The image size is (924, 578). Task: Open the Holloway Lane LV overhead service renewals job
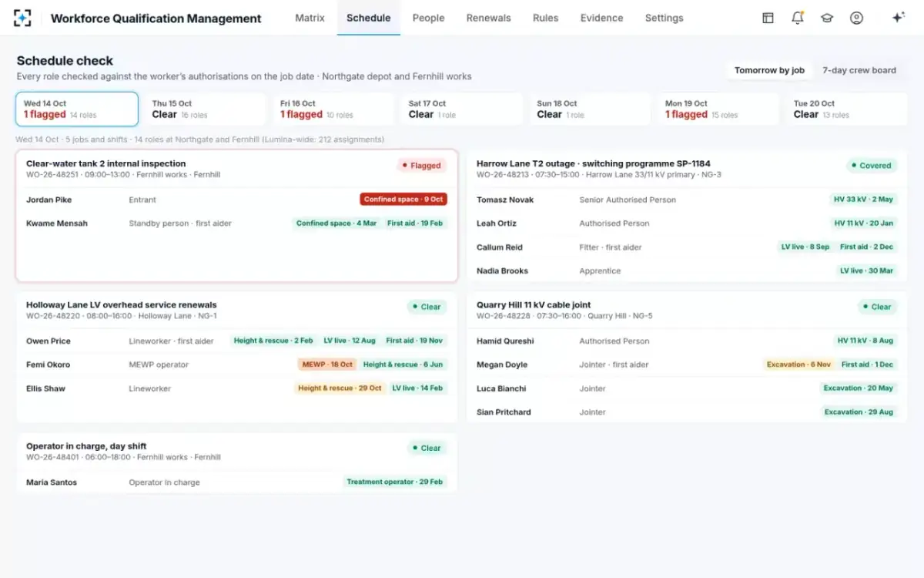pos(122,304)
